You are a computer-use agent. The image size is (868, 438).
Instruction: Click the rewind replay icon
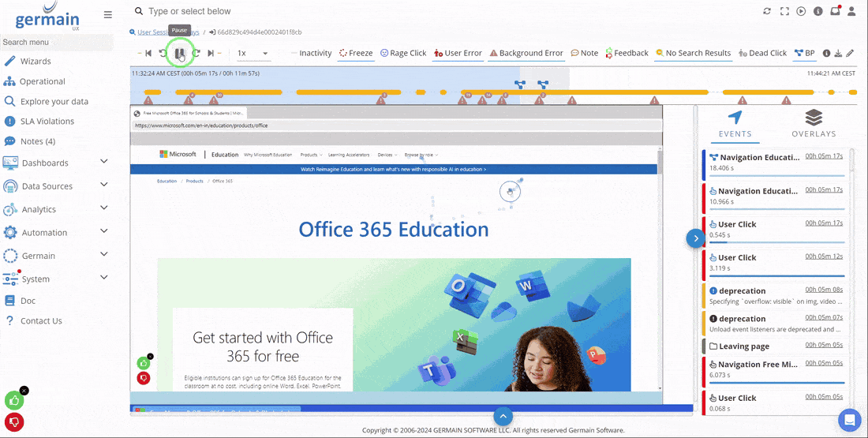click(x=163, y=53)
